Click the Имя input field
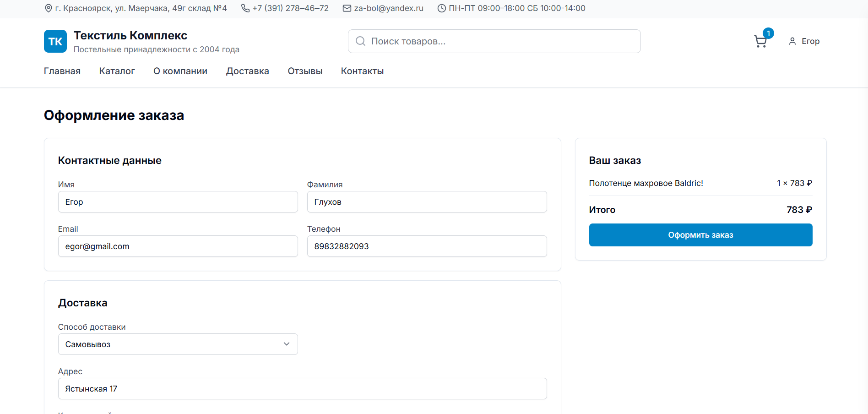The image size is (868, 414). [x=178, y=202]
